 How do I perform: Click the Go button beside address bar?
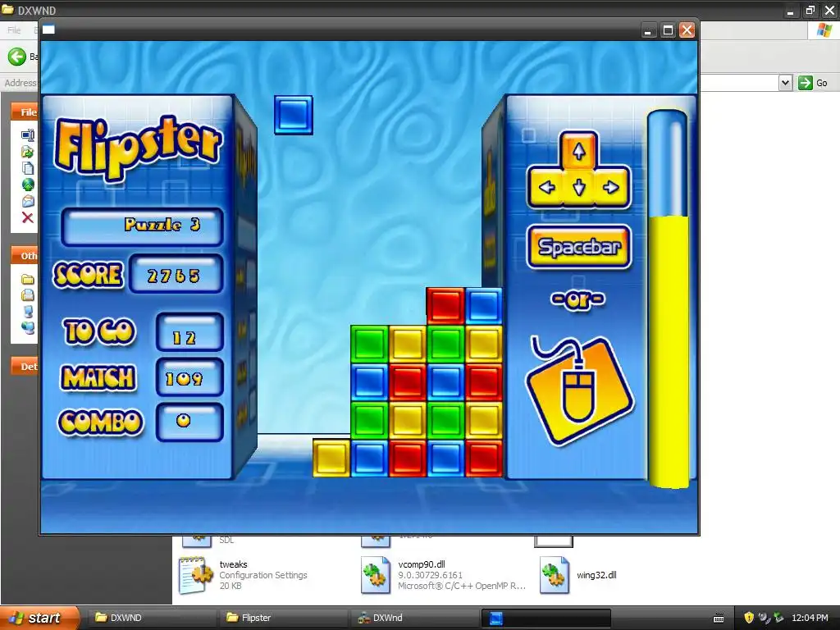pyautogui.click(x=813, y=83)
